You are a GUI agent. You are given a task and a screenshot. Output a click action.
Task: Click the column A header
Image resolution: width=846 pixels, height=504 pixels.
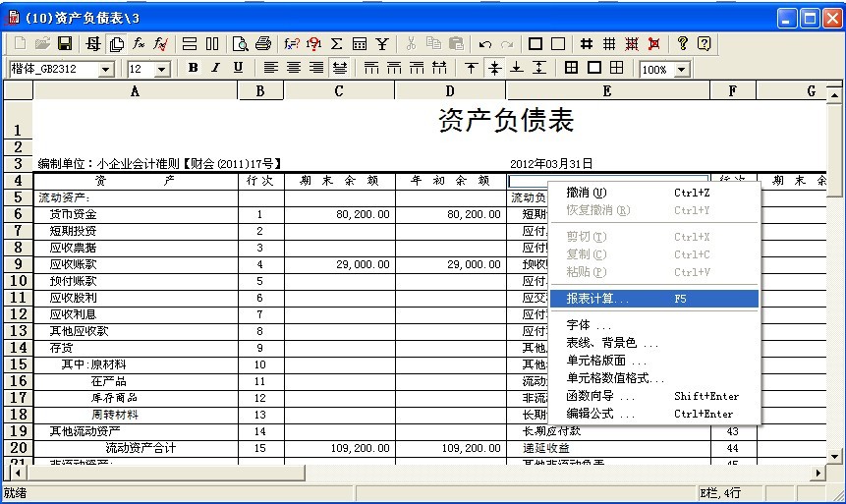135,91
